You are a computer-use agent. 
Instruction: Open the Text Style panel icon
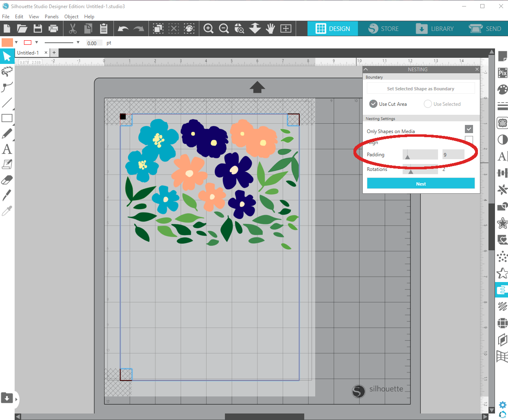(502, 156)
